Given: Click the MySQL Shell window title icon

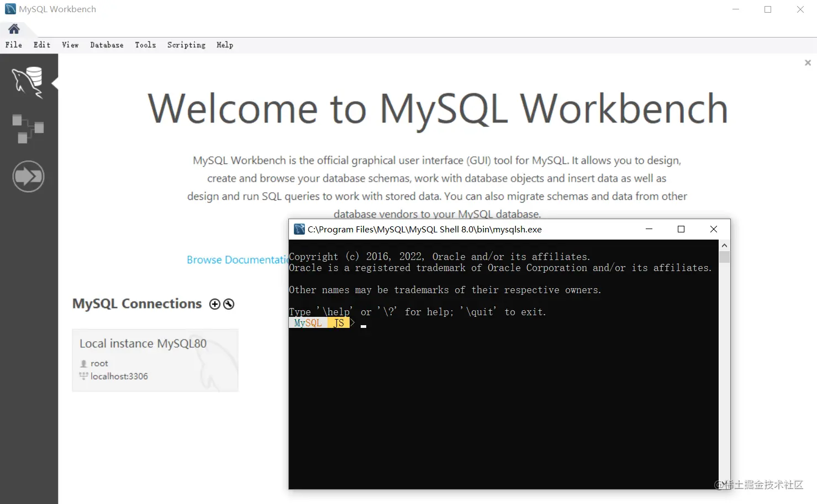Looking at the screenshot, I should [299, 229].
